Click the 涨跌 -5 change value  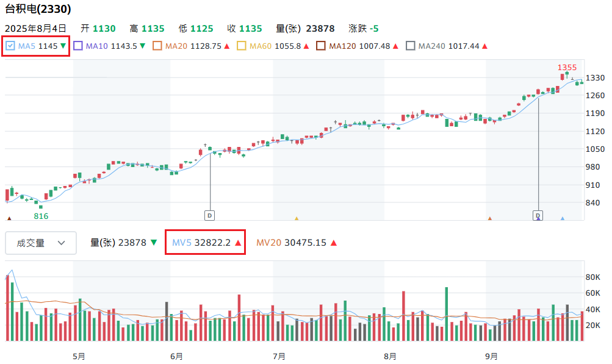pyautogui.click(x=364, y=29)
